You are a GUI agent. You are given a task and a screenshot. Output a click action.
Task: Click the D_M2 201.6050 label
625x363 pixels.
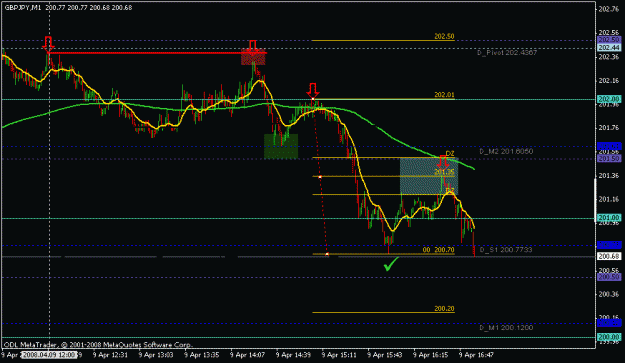click(506, 151)
